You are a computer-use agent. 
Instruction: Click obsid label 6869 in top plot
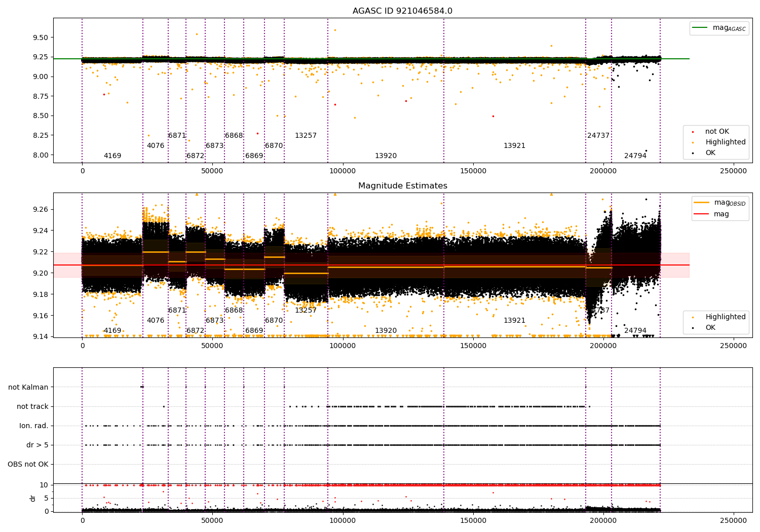(x=254, y=156)
